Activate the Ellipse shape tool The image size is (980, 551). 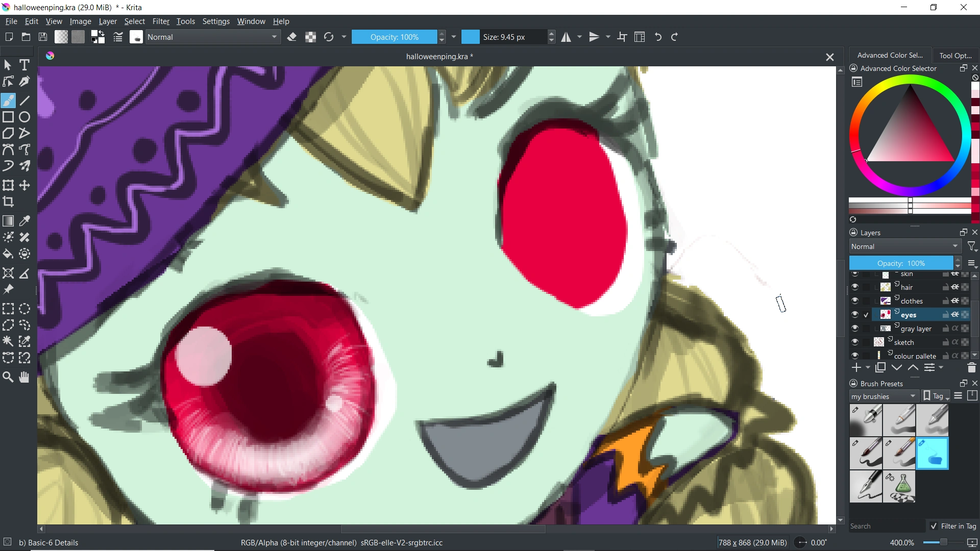click(24, 117)
